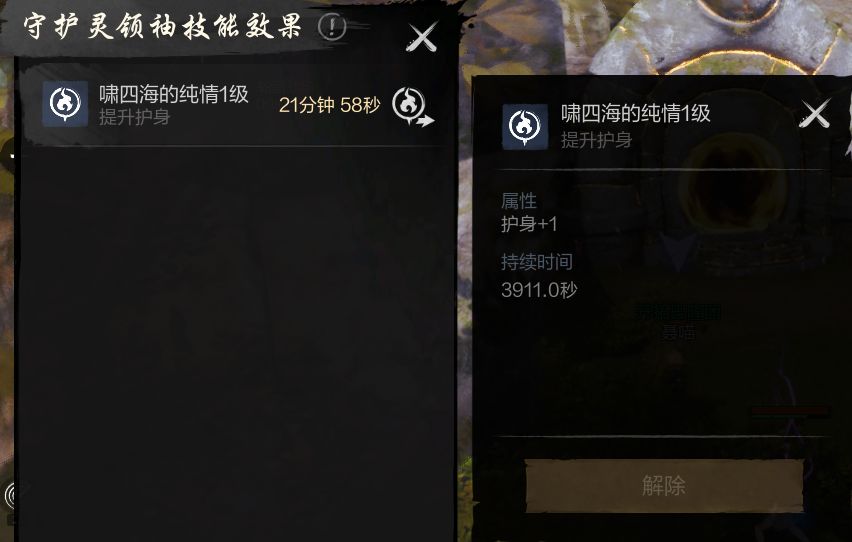Click the 护身+1 attribute value
The image size is (852, 542).
pos(529,224)
